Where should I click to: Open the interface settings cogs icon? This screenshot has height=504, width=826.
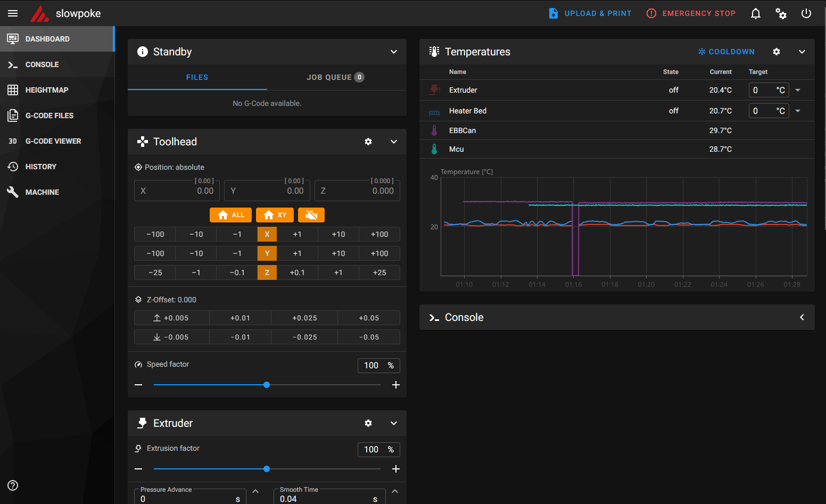click(x=781, y=13)
